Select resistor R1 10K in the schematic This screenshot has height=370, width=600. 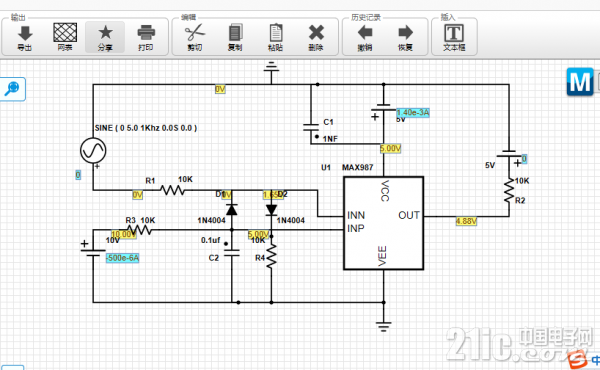click(x=172, y=190)
